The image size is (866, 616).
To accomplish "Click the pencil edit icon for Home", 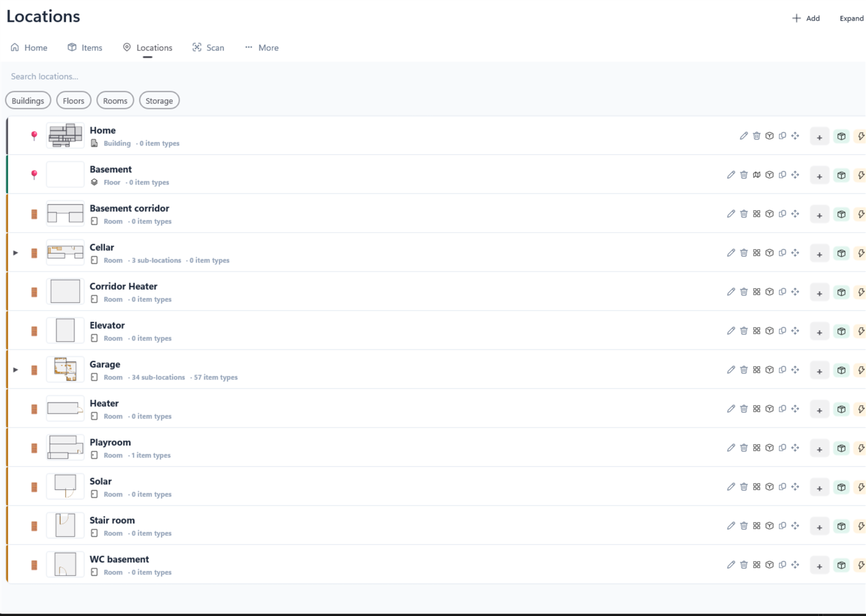I will click(744, 136).
